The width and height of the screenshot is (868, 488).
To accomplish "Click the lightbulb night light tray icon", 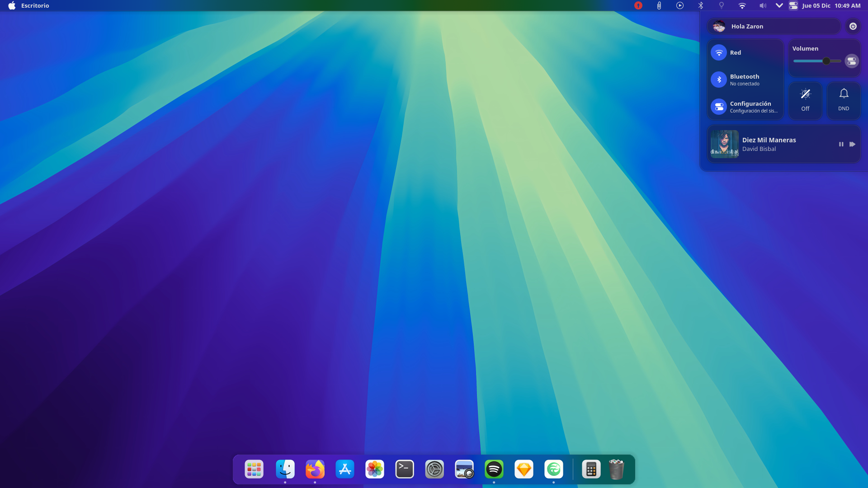I will click(722, 5).
